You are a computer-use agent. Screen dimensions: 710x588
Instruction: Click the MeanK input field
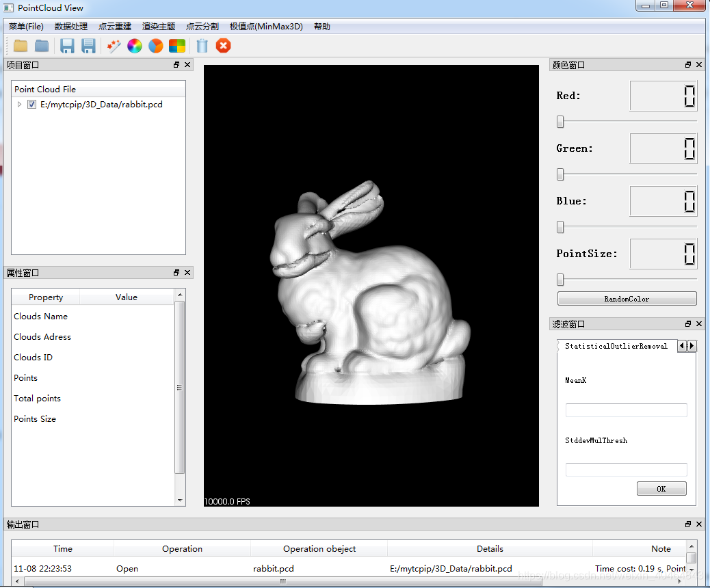click(x=627, y=410)
